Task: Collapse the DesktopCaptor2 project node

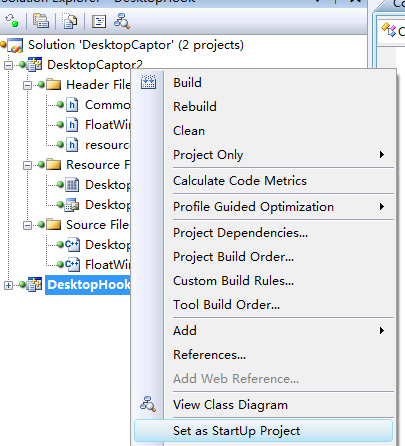Action: pos(9,65)
